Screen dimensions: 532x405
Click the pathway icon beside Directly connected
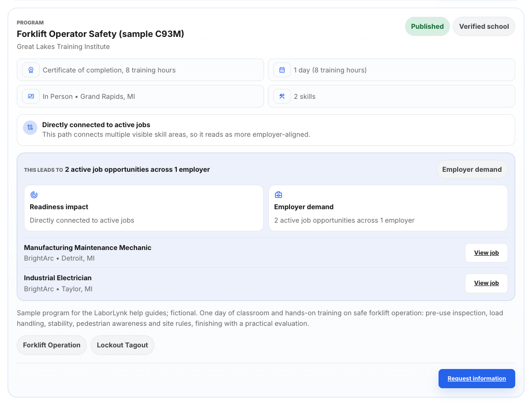tap(30, 128)
